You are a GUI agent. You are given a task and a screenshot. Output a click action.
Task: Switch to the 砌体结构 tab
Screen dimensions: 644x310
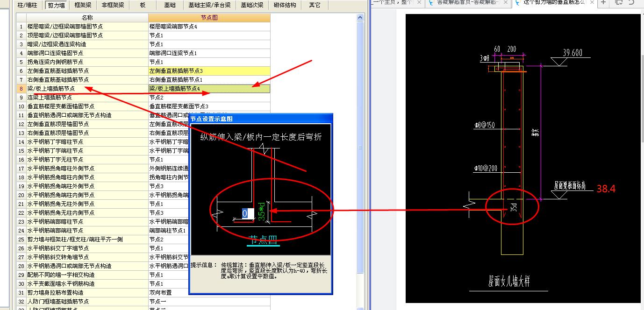click(x=285, y=5)
